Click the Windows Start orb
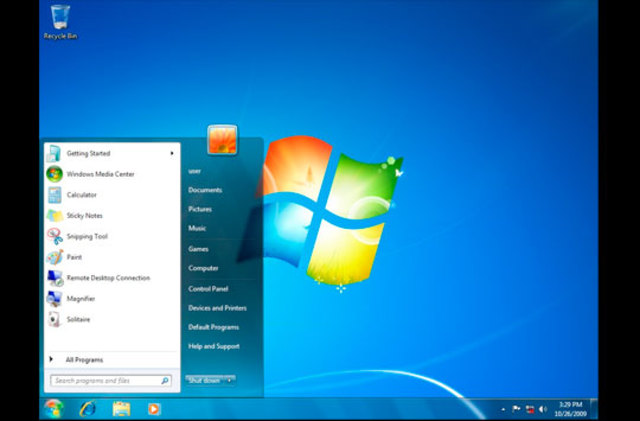640x421 pixels. [54, 408]
